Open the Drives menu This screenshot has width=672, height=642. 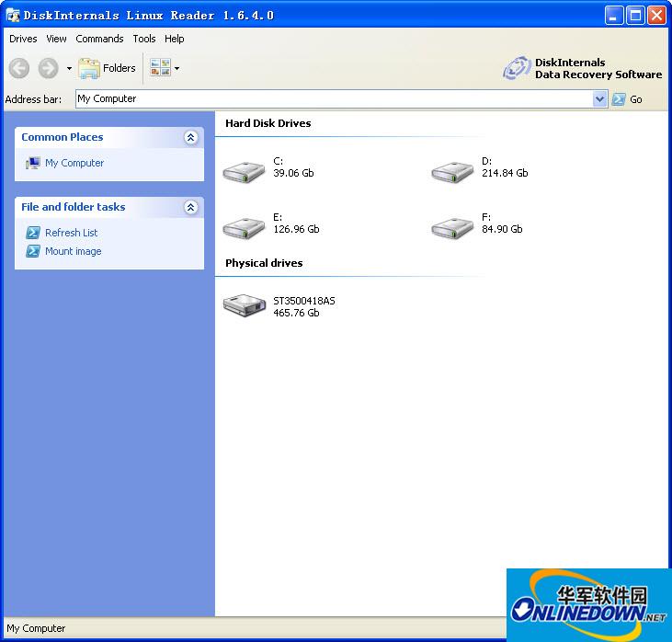coord(23,39)
